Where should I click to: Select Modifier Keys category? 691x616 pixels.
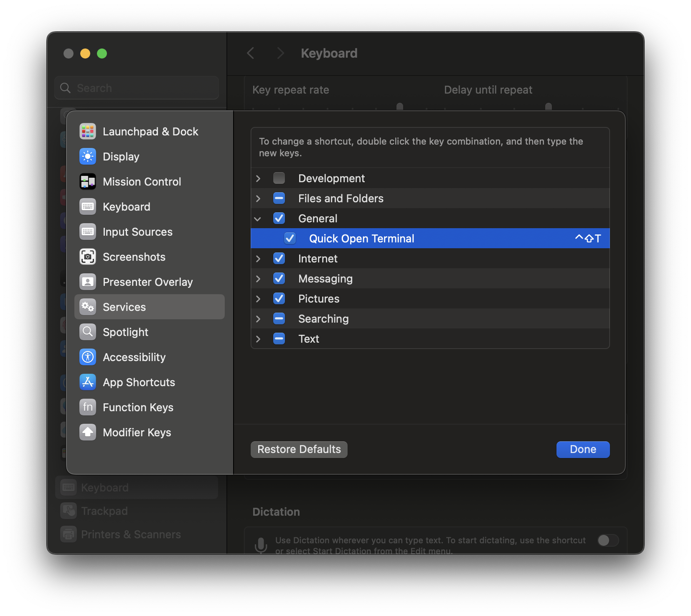[150, 433]
